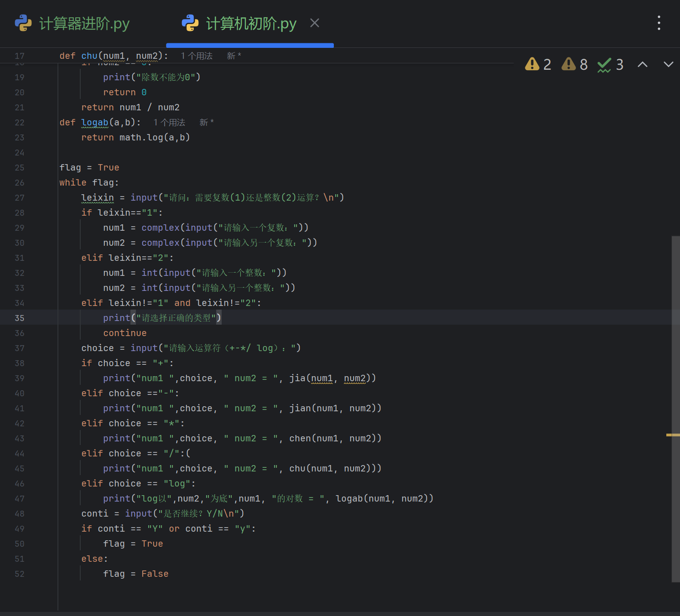Click line number 35 in the gutter
This screenshot has width=680, height=616.
[20, 318]
